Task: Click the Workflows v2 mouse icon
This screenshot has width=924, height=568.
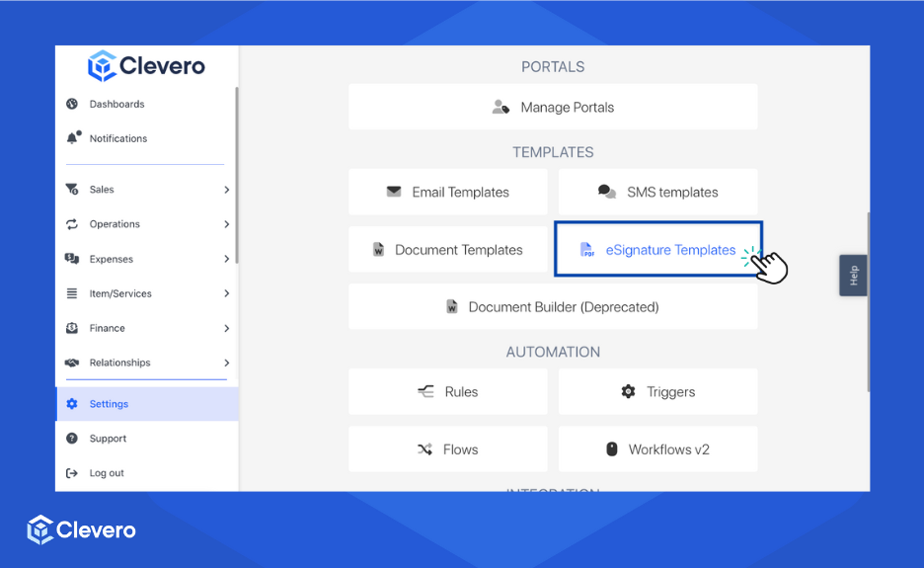Action: [x=612, y=449]
